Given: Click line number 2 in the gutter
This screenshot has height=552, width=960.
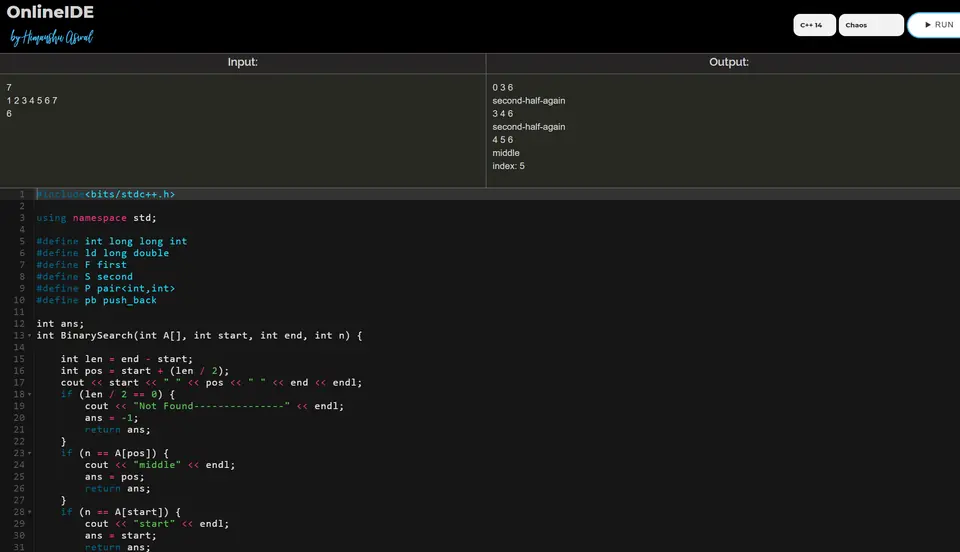Looking at the screenshot, I should pos(22,206).
